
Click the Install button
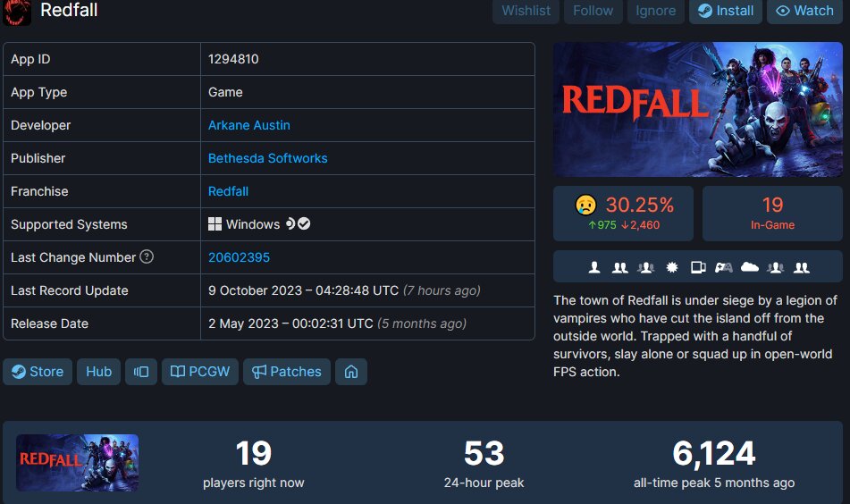click(726, 11)
